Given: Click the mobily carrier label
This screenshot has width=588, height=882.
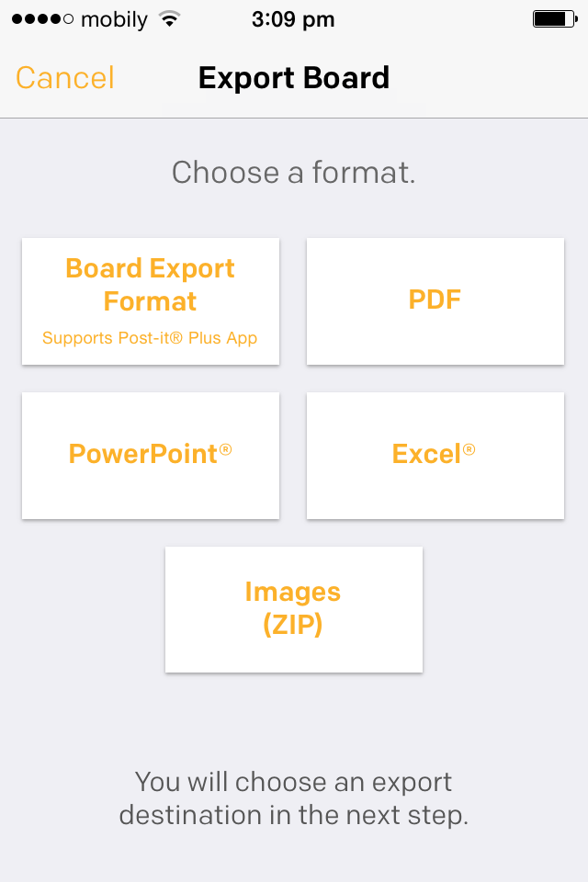Looking at the screenshot, I should point(114,19).
